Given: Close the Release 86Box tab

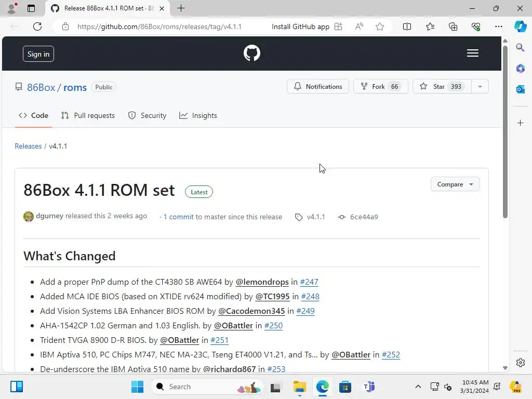Looking at the screenshot, I should coord(162,8).
